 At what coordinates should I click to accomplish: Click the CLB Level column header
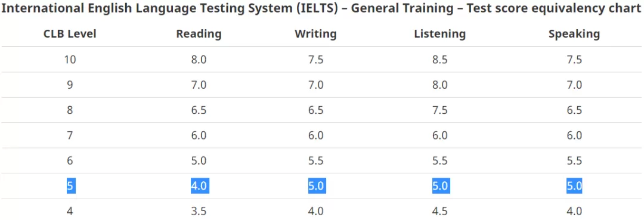(x=70, y=33)
